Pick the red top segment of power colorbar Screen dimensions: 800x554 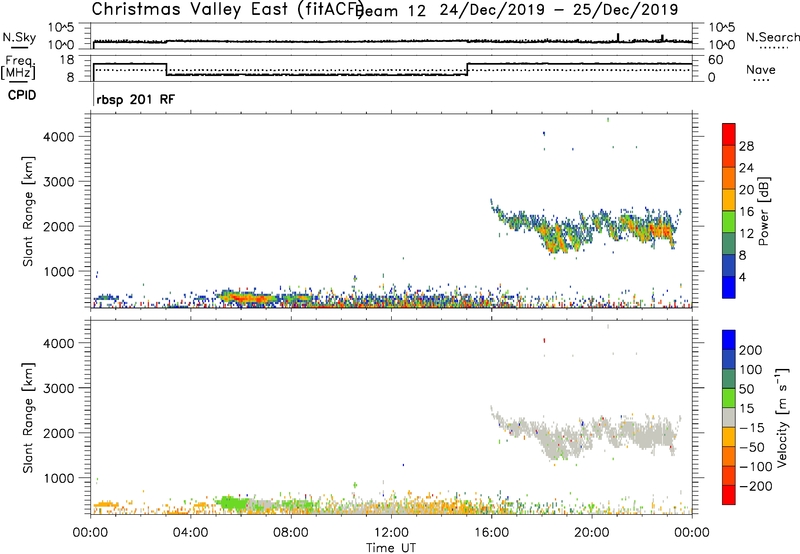(x=729, y=135)
